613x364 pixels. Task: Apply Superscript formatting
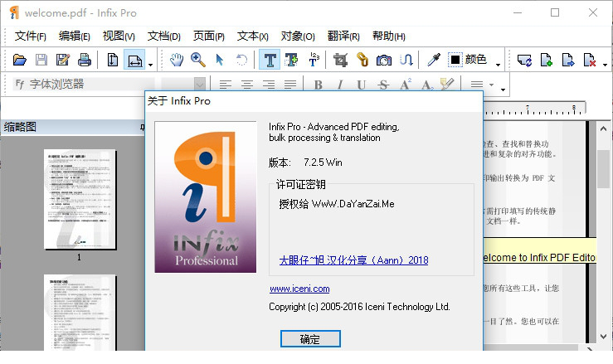click(405, 84)
